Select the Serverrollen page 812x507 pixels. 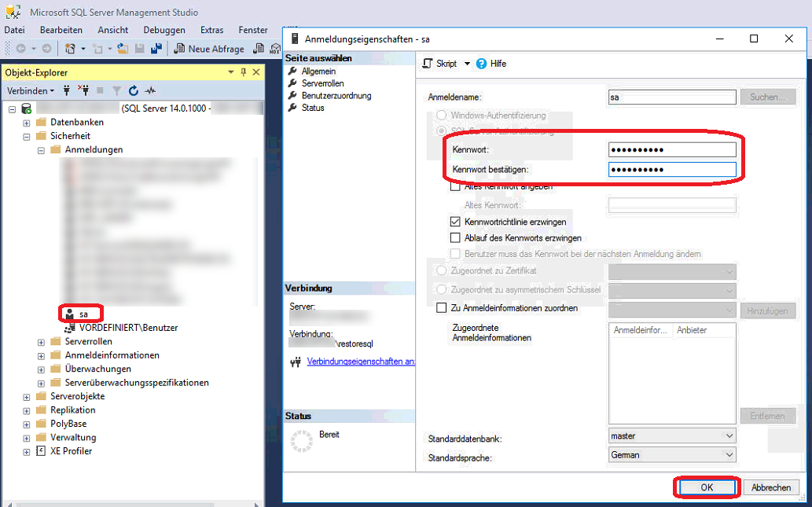tap(322, 83)
